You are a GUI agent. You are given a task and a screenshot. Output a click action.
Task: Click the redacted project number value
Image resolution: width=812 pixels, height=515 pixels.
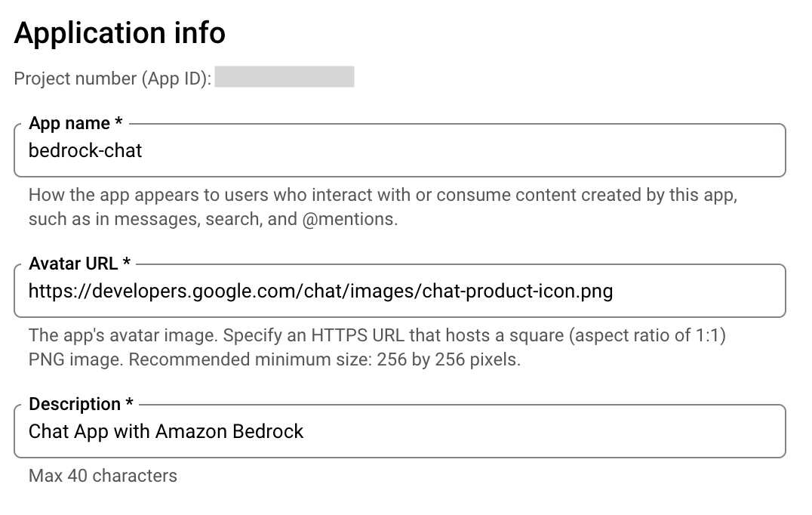(285, 77)
